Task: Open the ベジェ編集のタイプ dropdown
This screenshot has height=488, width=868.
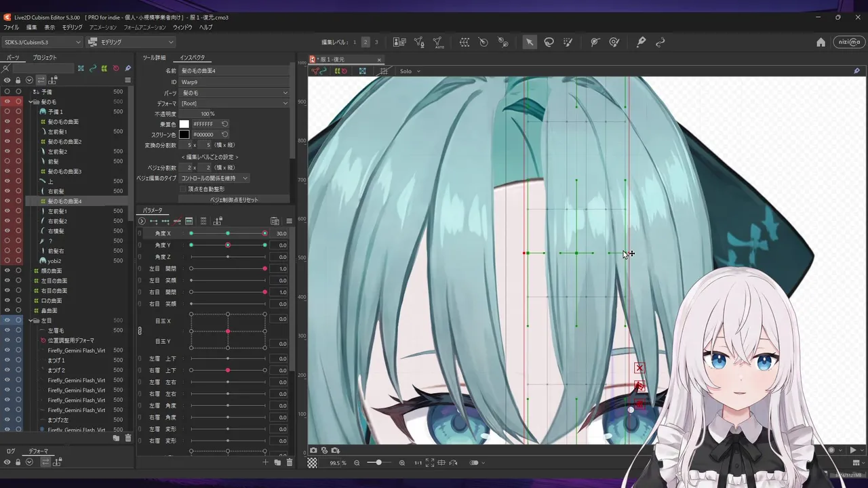Action: pyautogui.click(x=214, y=178)
